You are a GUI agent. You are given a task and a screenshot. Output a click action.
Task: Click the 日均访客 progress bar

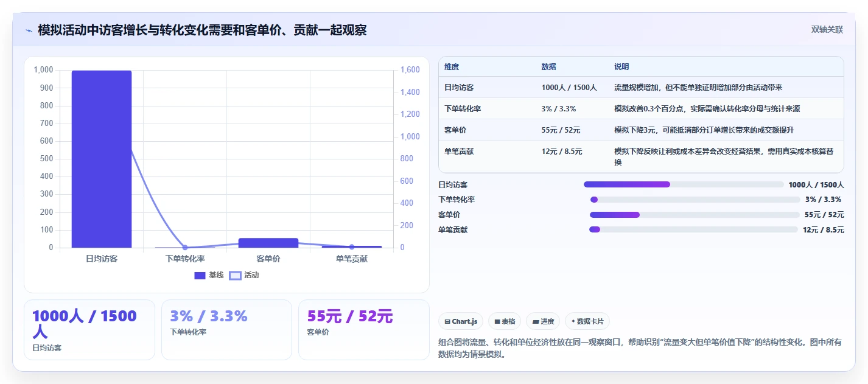tap(684, 184)
